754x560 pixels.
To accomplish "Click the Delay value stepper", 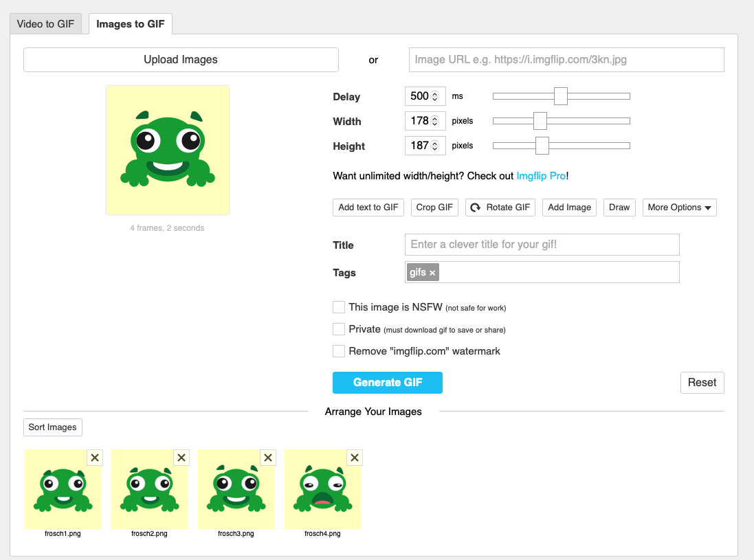I will tap(435, 97).
